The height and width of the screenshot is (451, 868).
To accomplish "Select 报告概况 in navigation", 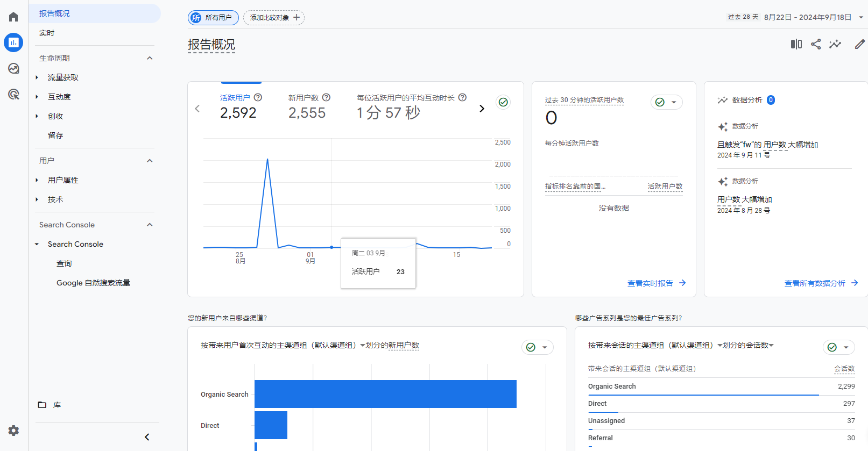I will (95, 13).
